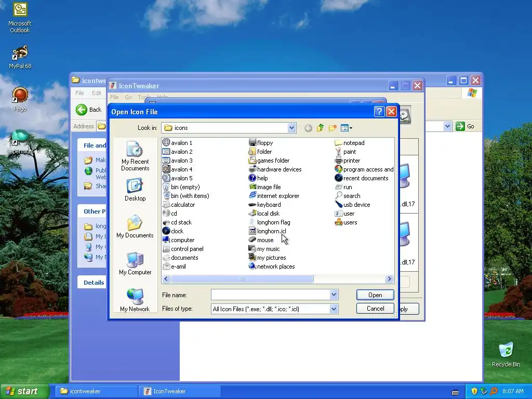Open the View Menu dropdown icon
The height and width of the screenshot is (399, 532).
[x=347, y=128]
